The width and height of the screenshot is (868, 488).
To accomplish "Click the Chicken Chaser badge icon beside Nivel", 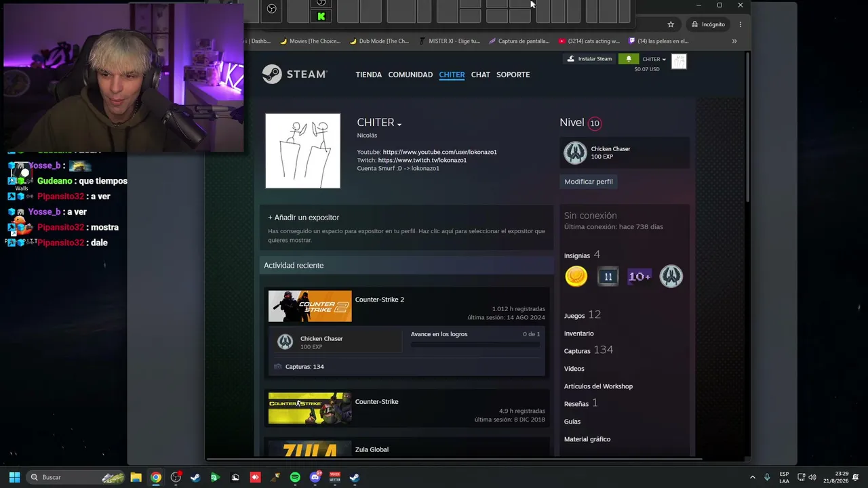I will click(575, 152).
